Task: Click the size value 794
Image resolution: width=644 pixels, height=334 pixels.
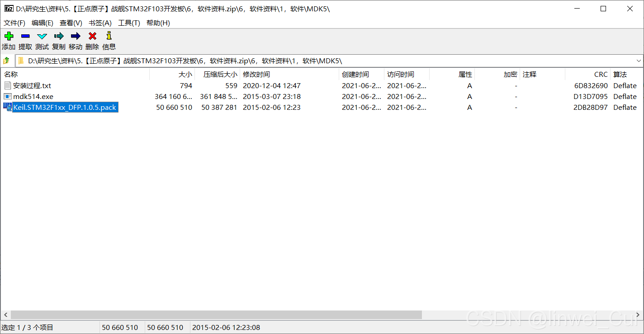Action: point(186,85)
